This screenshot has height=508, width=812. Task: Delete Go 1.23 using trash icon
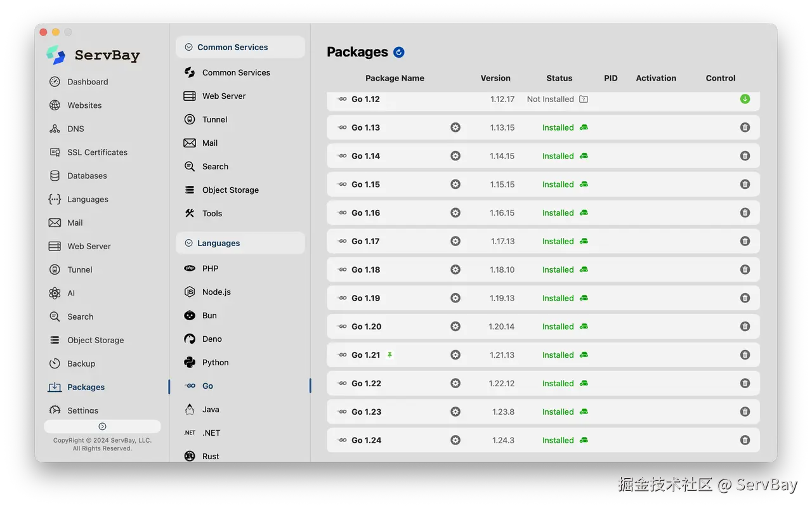pyautogui.click(x=745, y=412)
